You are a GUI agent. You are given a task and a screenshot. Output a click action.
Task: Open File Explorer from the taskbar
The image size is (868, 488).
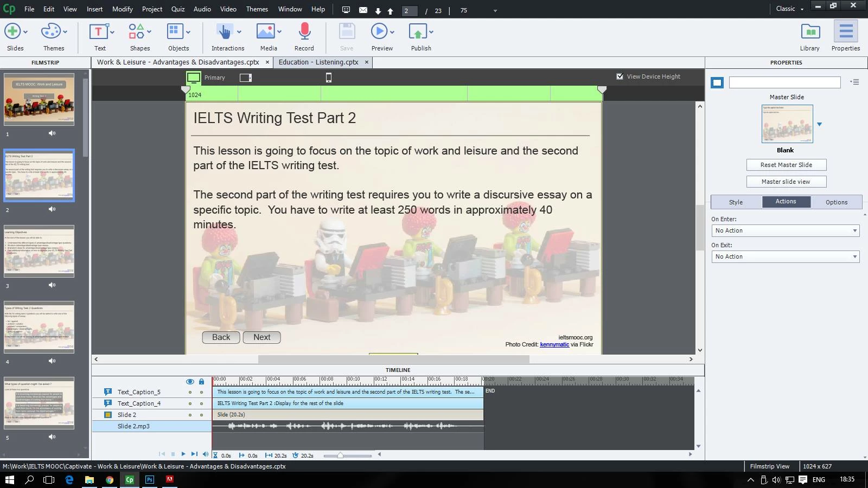[90, 479]
